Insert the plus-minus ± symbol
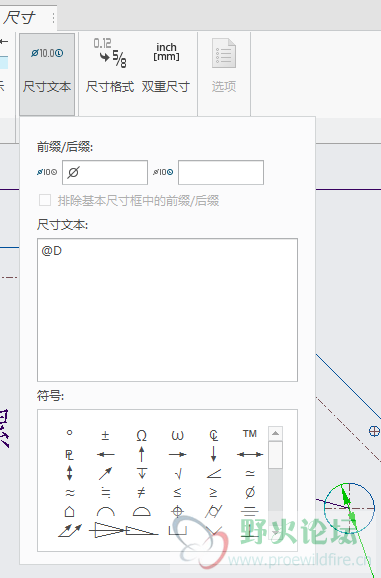Viewport: 381px width, 578px height. (105, 435)
